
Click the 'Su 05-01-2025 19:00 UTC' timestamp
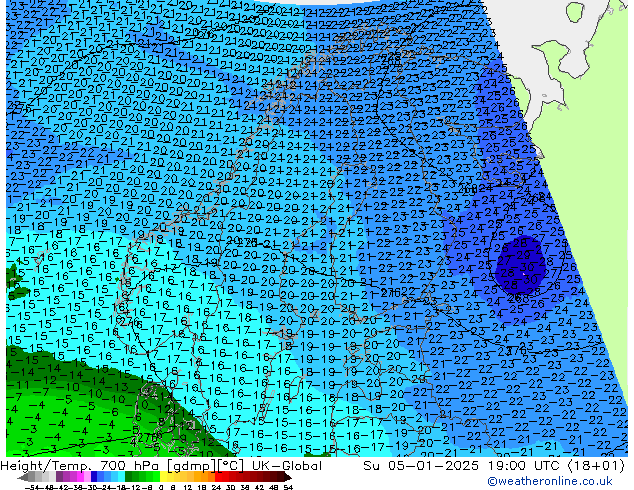(x=463, y=466)
